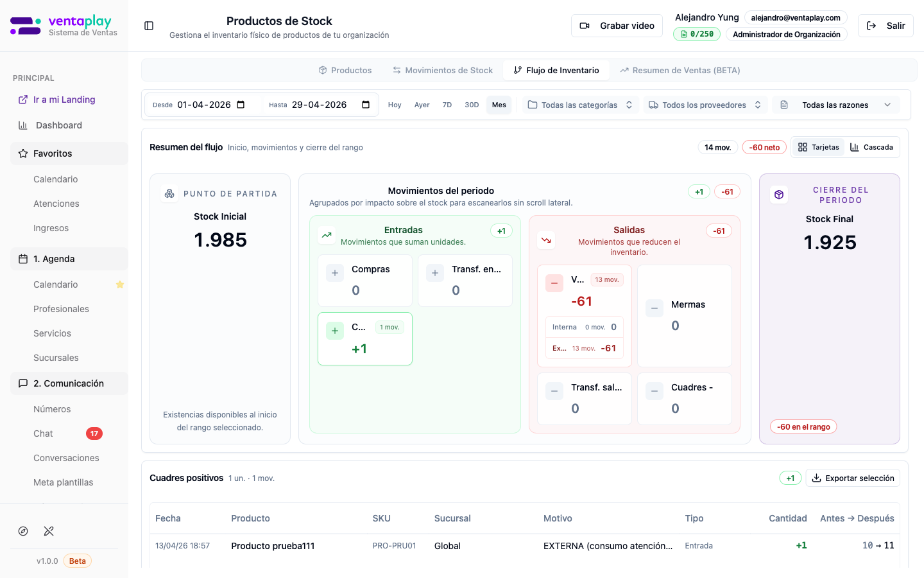This screenshot has height=578, width=924.
Task: Open Chat in the sidebar
Action: 44,433
